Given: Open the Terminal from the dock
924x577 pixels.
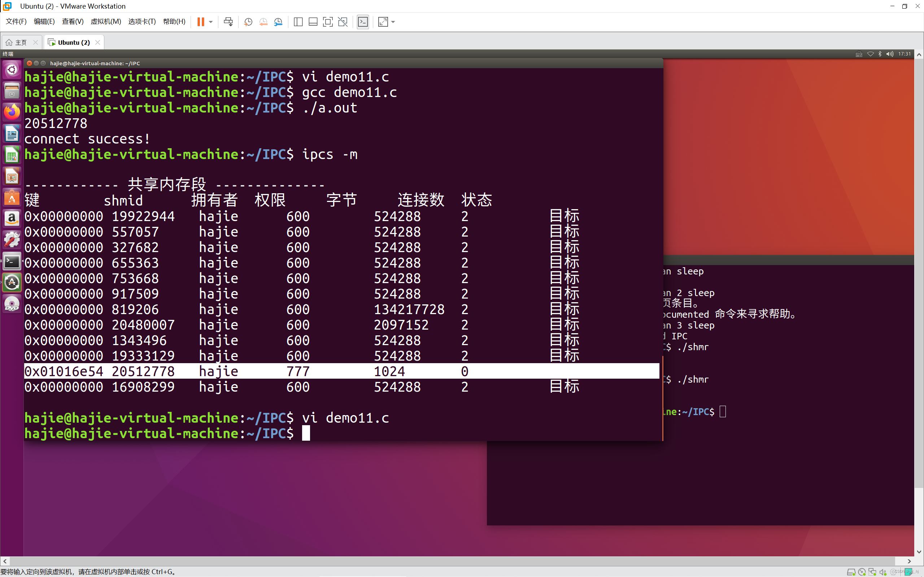Looking at the screenshot, I should pos(12,261).
